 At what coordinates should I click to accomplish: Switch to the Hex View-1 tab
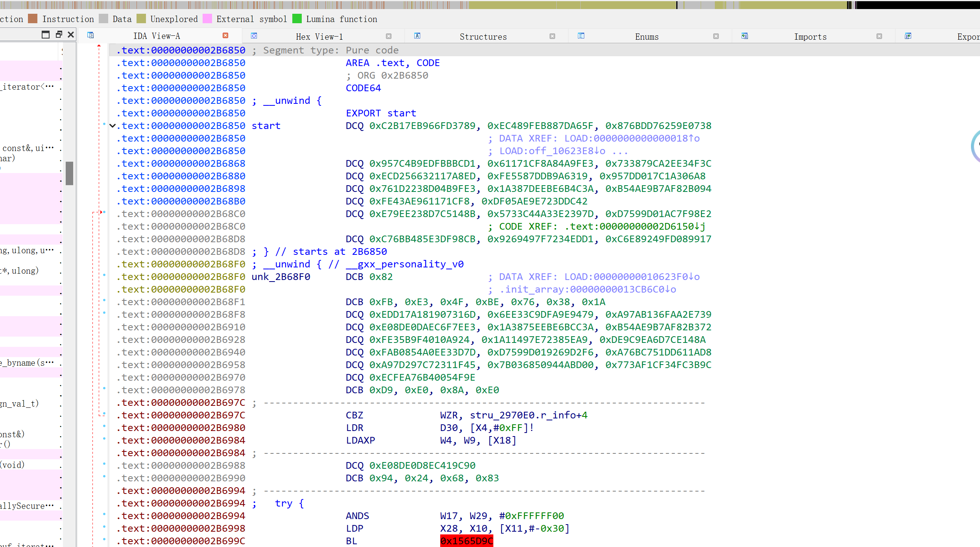click(319, 37)
